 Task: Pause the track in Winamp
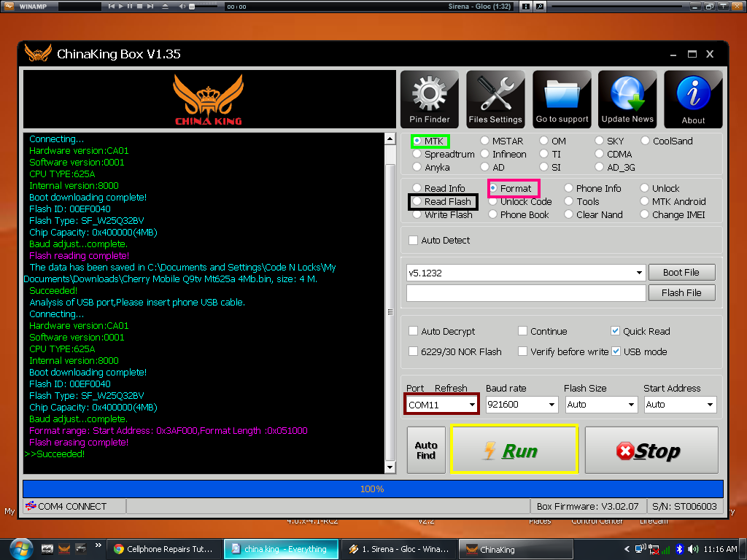(130, 6)
